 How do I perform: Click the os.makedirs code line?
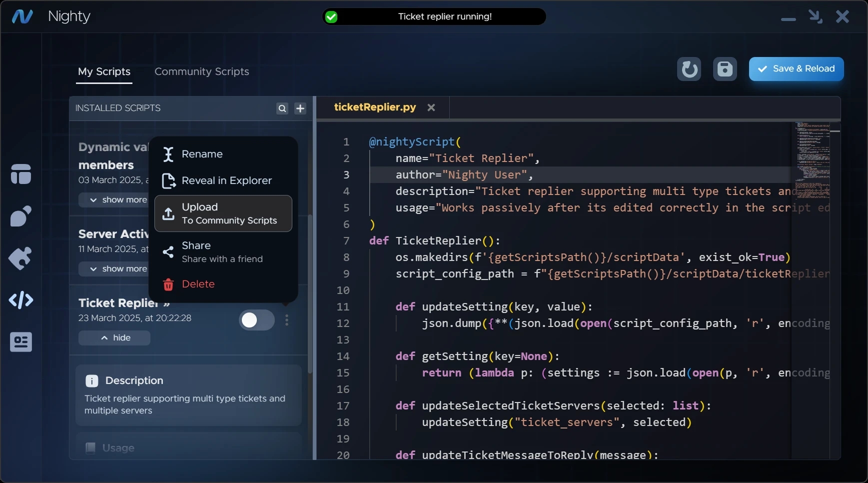coord(593,257)
